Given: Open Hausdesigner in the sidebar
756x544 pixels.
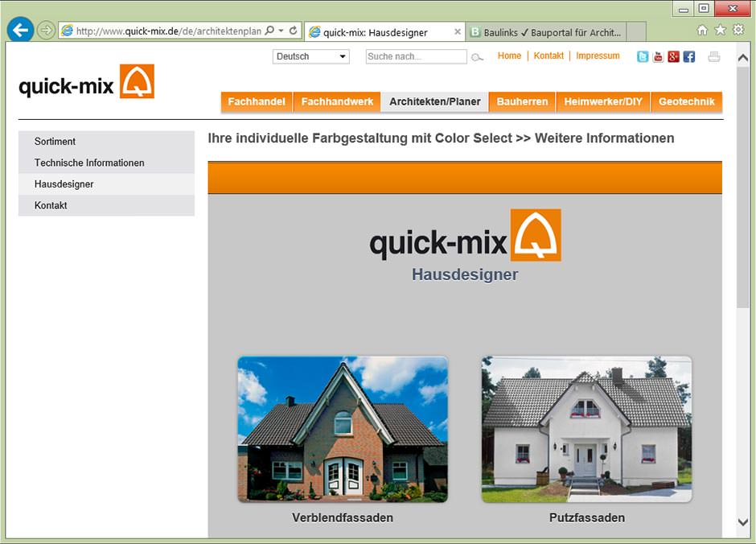Looking at the screenshot, I should (106, 183).
